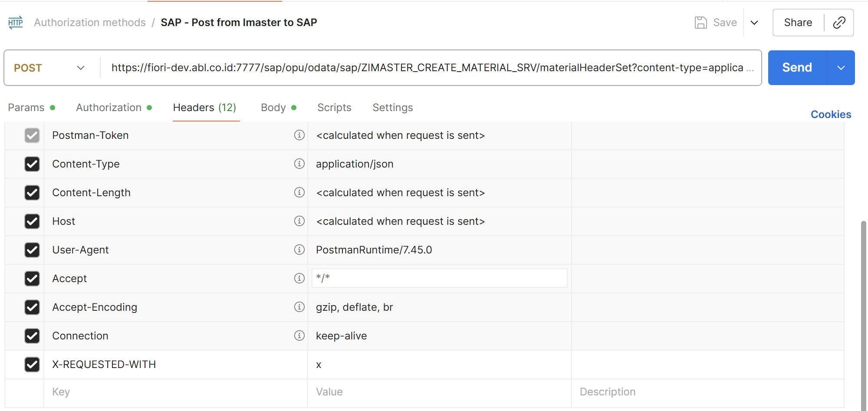Send the POST request

point(797,68)
